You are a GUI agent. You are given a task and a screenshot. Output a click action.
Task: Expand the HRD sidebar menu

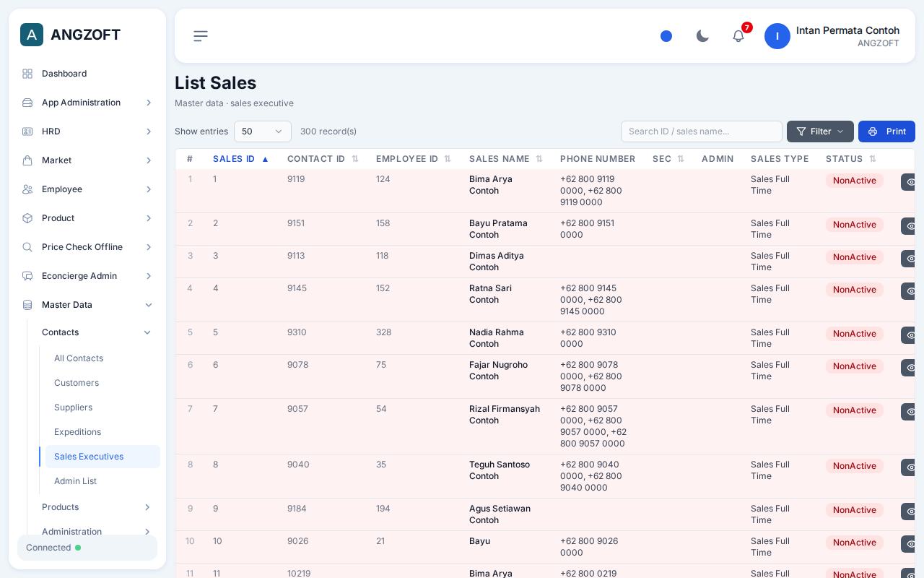point(87,131)
